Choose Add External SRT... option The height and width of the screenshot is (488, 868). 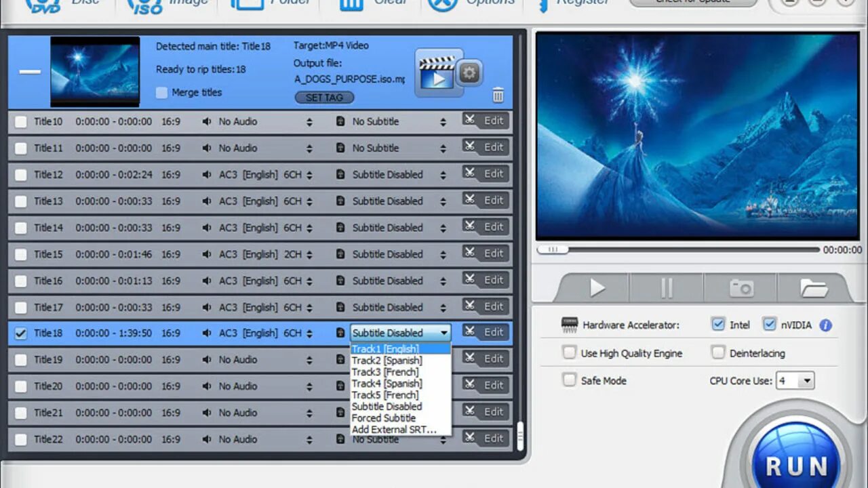click(400, 430)
